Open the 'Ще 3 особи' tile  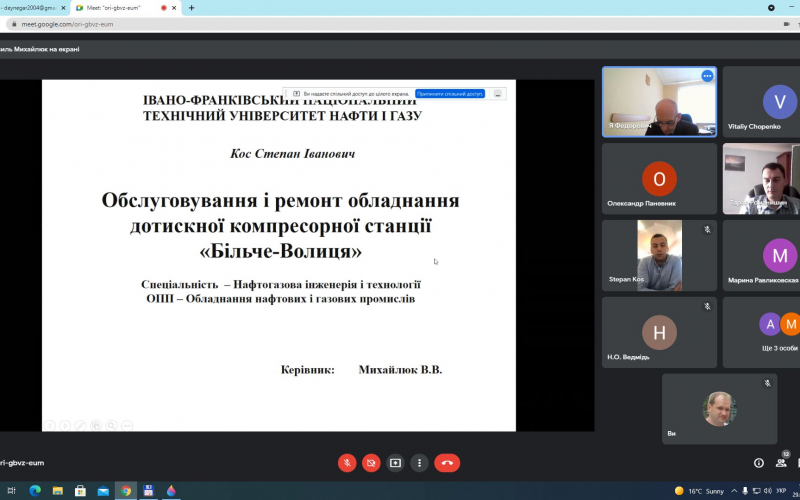(x=761, y=333)
